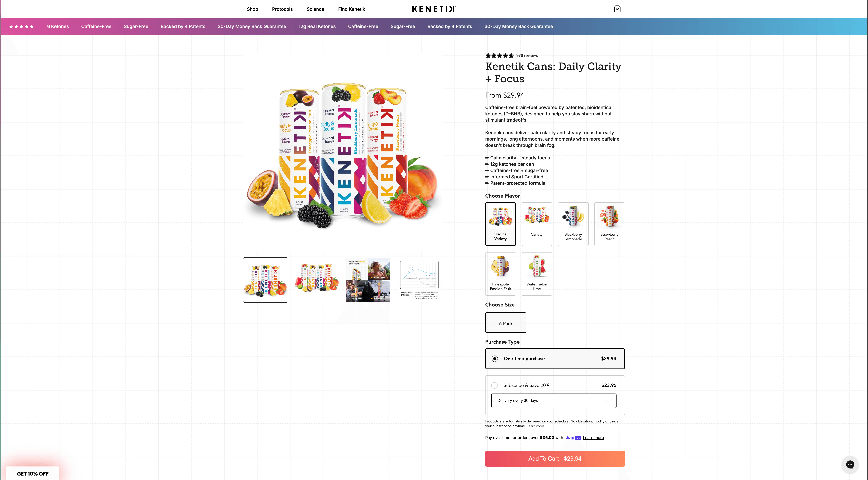This screenshot has width=868, height=480.
Task: Select the Subscribe & Save 20% option
Action: [494, 385]
